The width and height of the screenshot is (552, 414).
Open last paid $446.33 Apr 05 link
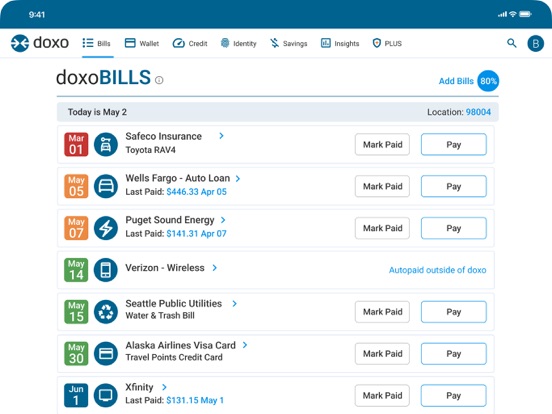(x=196, y=192)
